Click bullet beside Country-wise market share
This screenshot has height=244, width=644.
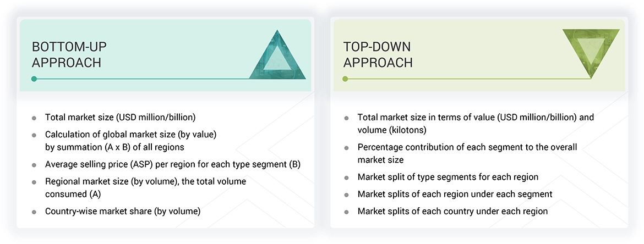coord(34,212)
